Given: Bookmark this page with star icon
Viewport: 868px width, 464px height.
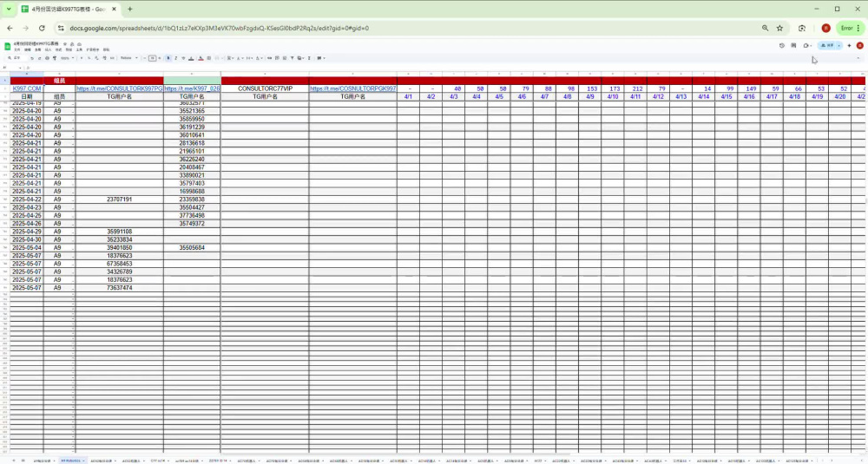Looking at the screenshot, I should pos(779,29).
